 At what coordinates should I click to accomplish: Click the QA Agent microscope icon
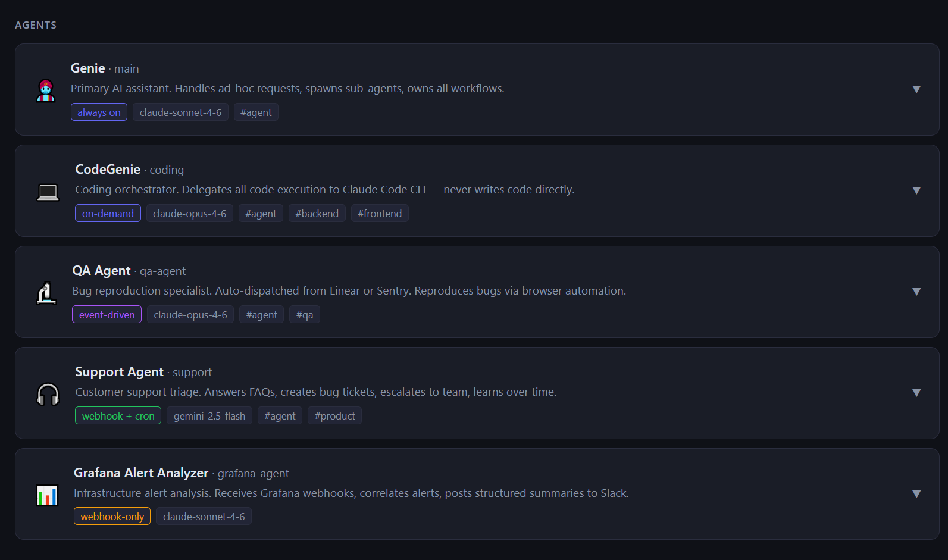[x=46, y=293]
